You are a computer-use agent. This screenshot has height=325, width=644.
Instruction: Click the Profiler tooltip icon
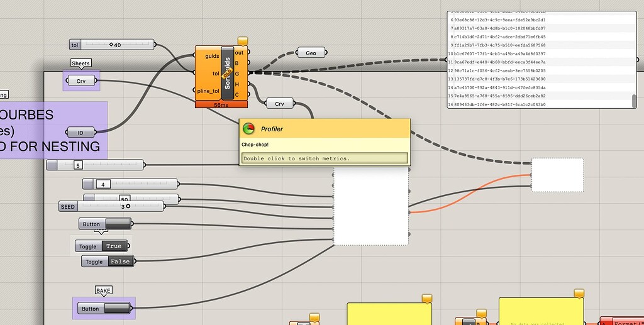pyautogui.click(x=248, y=129)
